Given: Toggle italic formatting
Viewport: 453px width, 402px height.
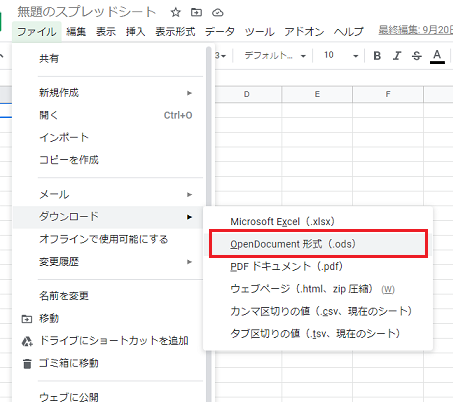Looking at the screenshot, I should click(397, 56).
